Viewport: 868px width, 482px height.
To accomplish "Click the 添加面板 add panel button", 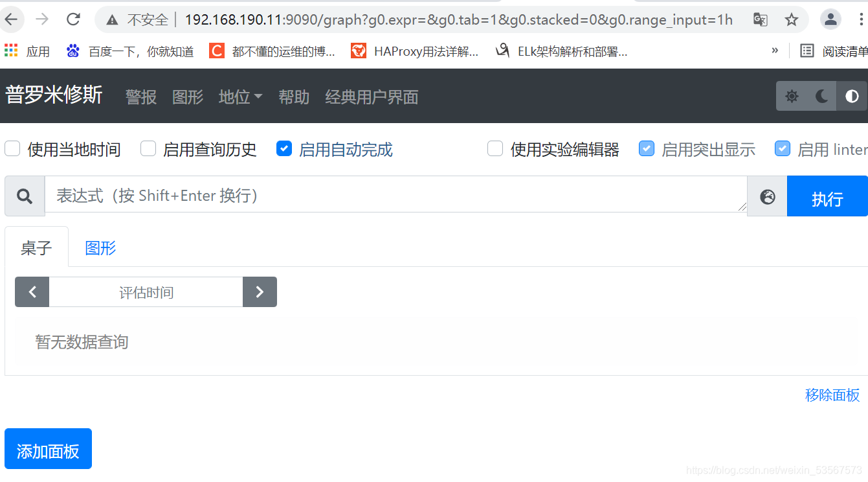I will click(x=48, y=449).
